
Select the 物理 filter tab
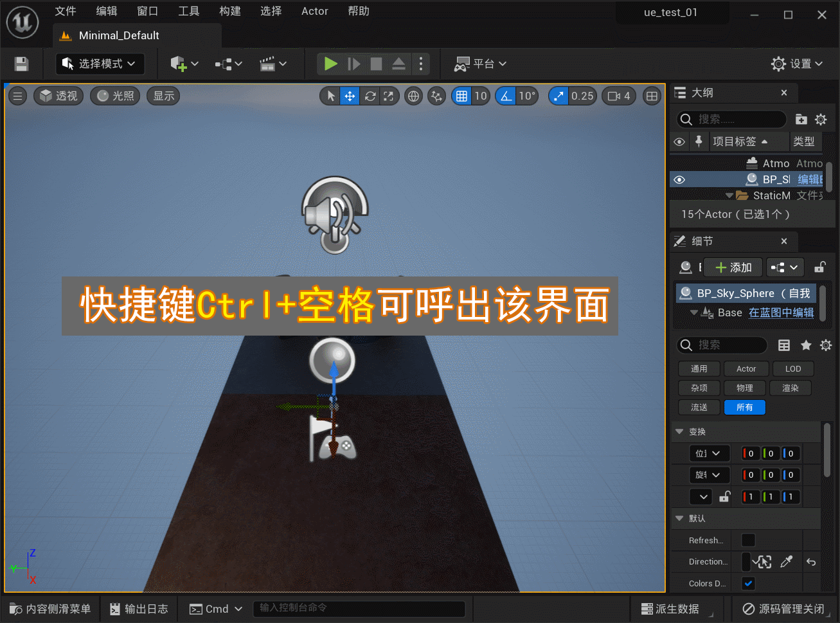[744, 388]
